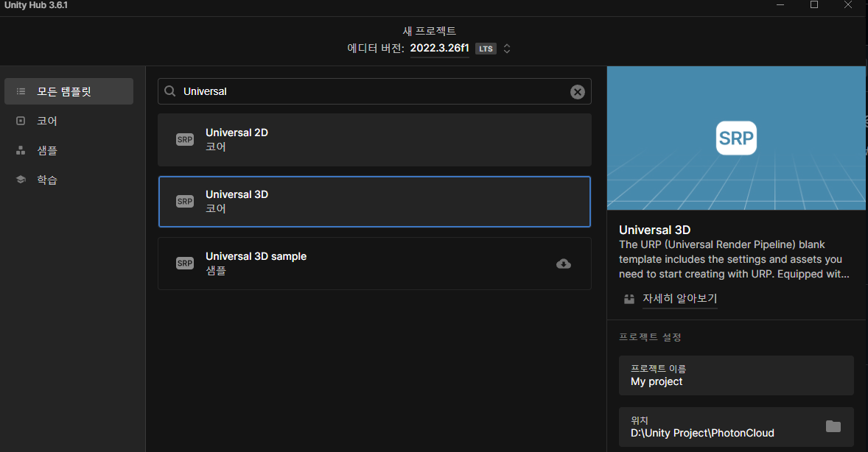
Task: Edit the 프로젝트 이름 field My project
Action: point(736,375)
